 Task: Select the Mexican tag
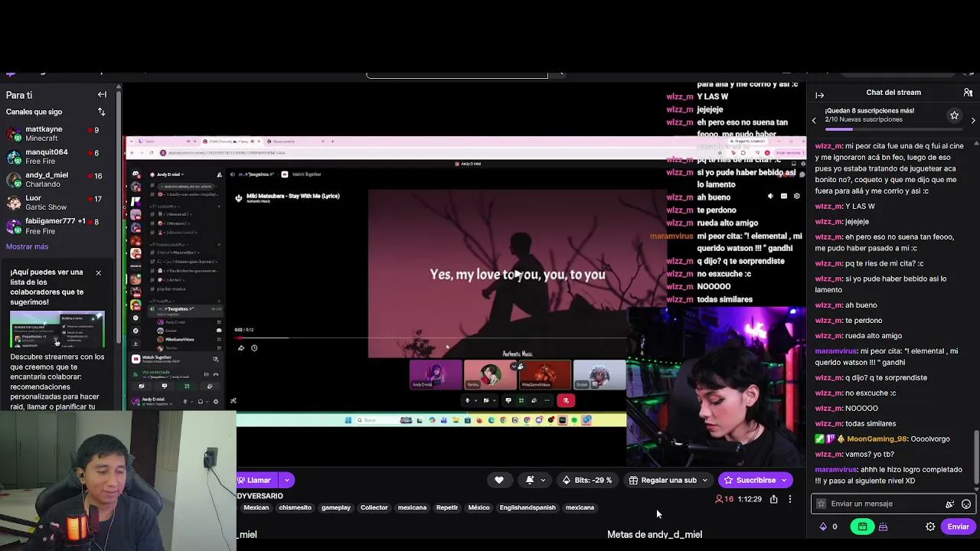click(x=256, y=507)
